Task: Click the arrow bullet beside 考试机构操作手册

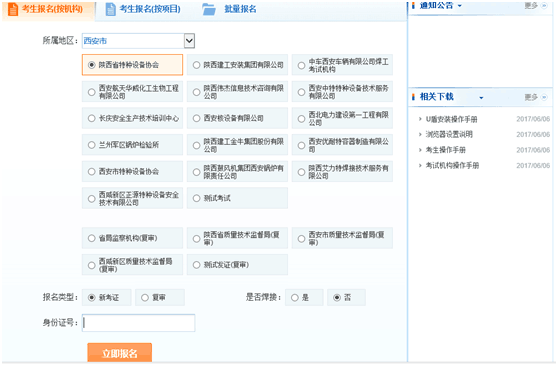Action: pos(420,165)
